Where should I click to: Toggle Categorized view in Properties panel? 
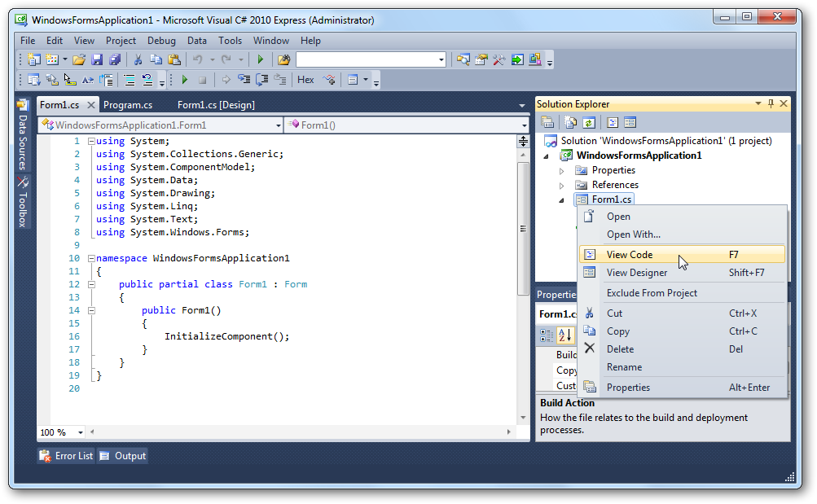[x=547, y=335]
